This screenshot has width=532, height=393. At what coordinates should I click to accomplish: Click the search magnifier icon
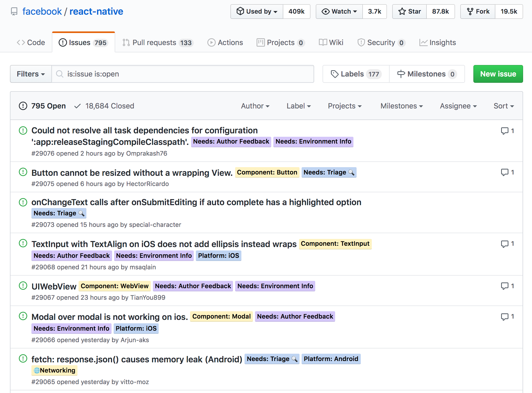(x=60, y=74)
